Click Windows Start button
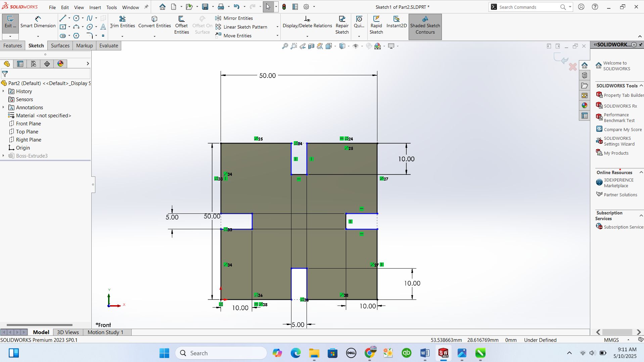The image size is (644, 362). tap(164, 353)
